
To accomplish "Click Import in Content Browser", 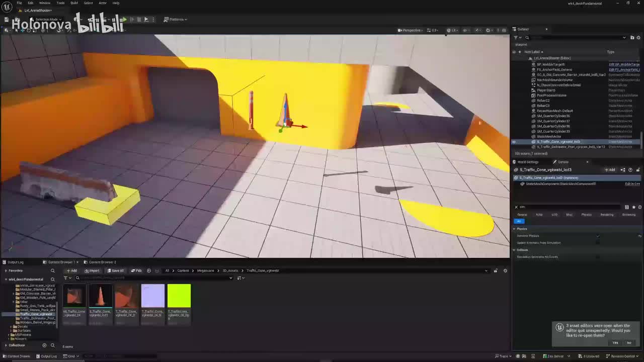I will click(92, 270).
